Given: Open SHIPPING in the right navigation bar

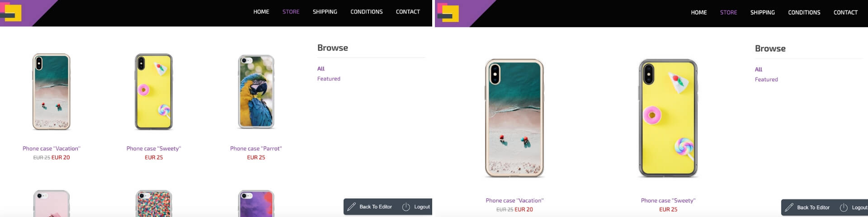Looking at the screenshot, I should tap(763, 13).
